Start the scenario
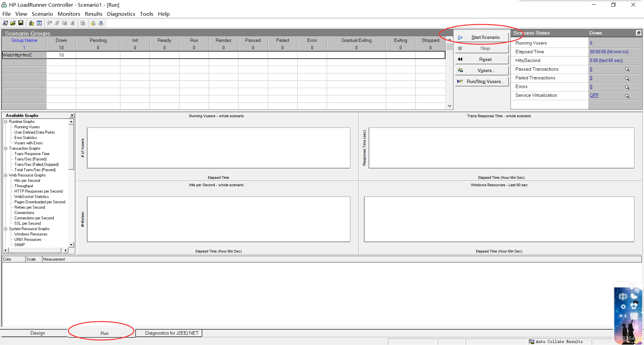Screen dimensions: 644x345 pos(482,37)
